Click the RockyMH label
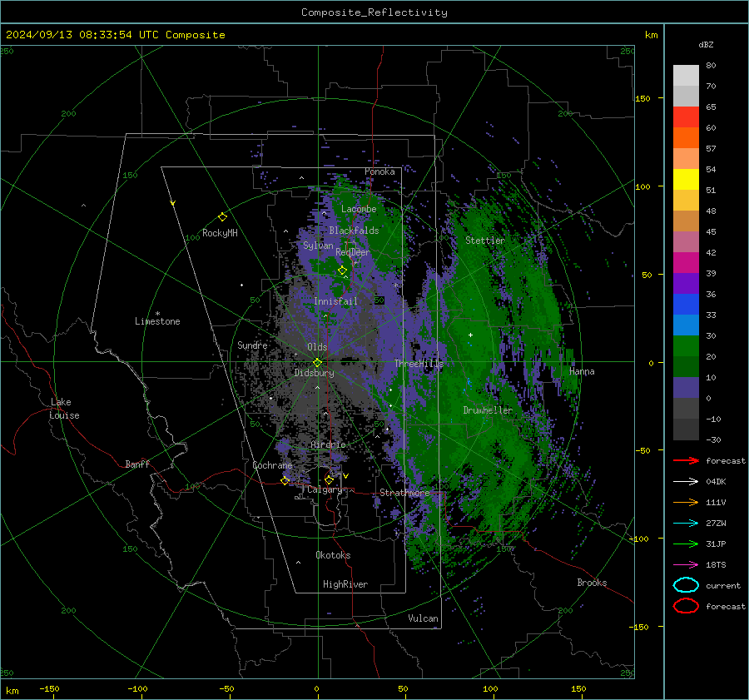Image resolution: width=749 pixels, height=700 pixels. point(220,233)
